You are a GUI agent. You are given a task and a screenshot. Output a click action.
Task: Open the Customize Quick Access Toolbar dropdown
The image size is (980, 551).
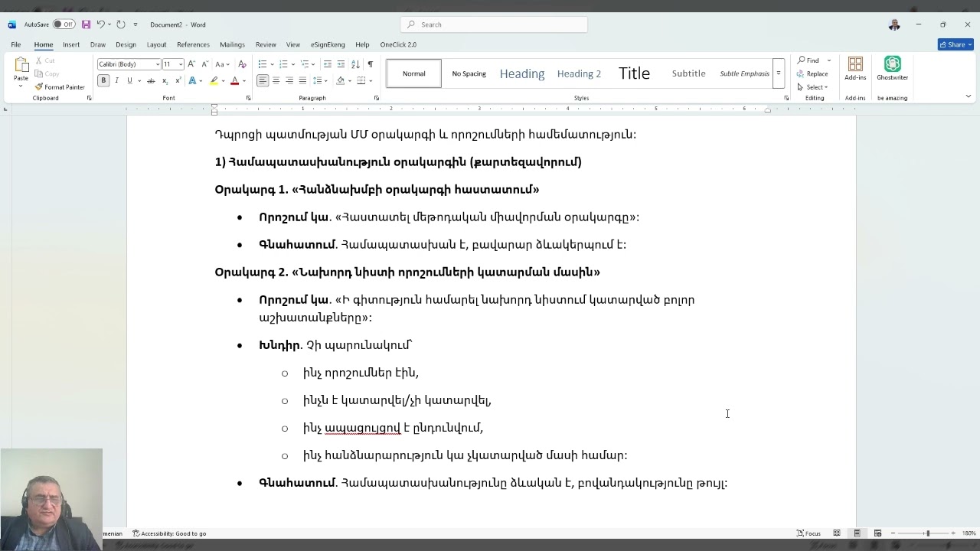point(136,24)
